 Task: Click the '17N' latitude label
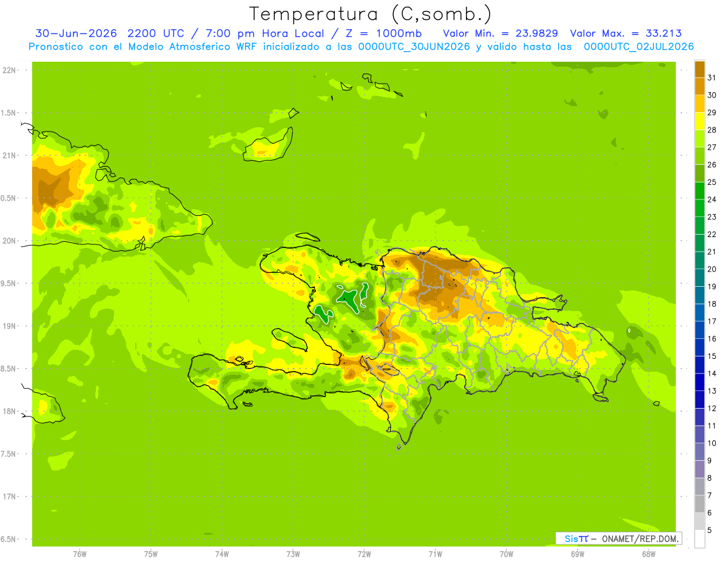[9, 497]
